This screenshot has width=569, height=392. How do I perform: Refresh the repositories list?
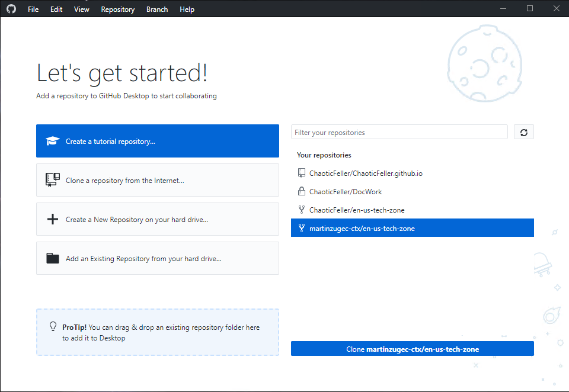click(523, 131)
